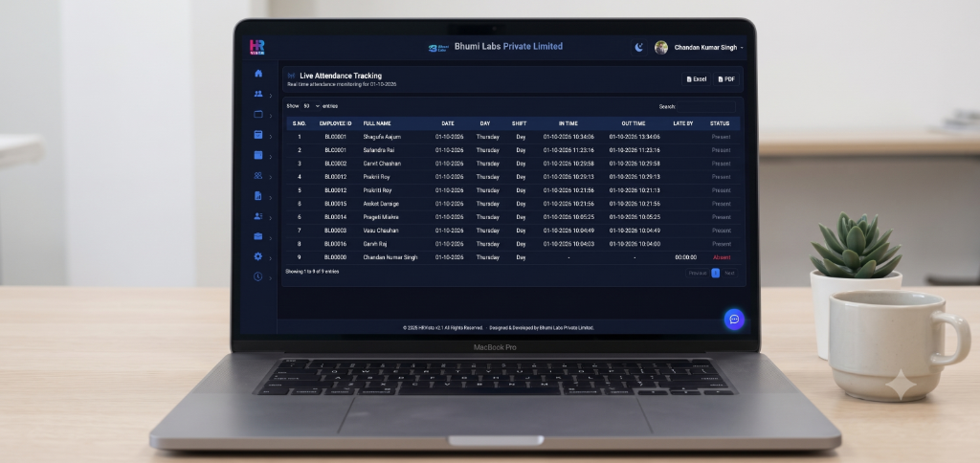980x463 pixels.
Task: Open the floating chat bubble button
Action: tap(734, 320)
